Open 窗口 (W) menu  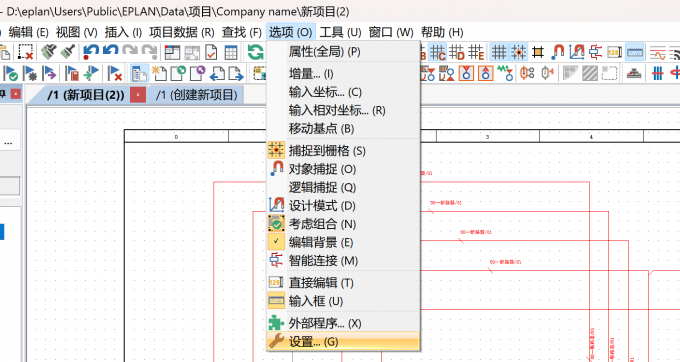tap(391, 32)
